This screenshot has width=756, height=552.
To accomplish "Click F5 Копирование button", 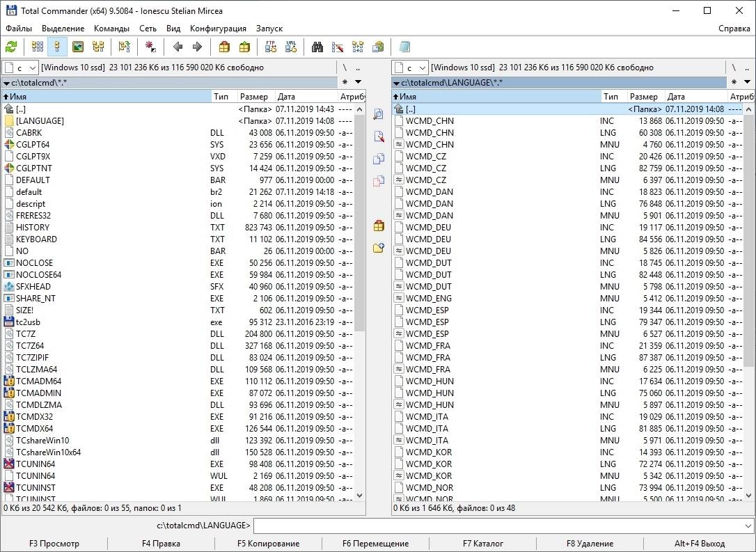I will (x=268, y=544).
